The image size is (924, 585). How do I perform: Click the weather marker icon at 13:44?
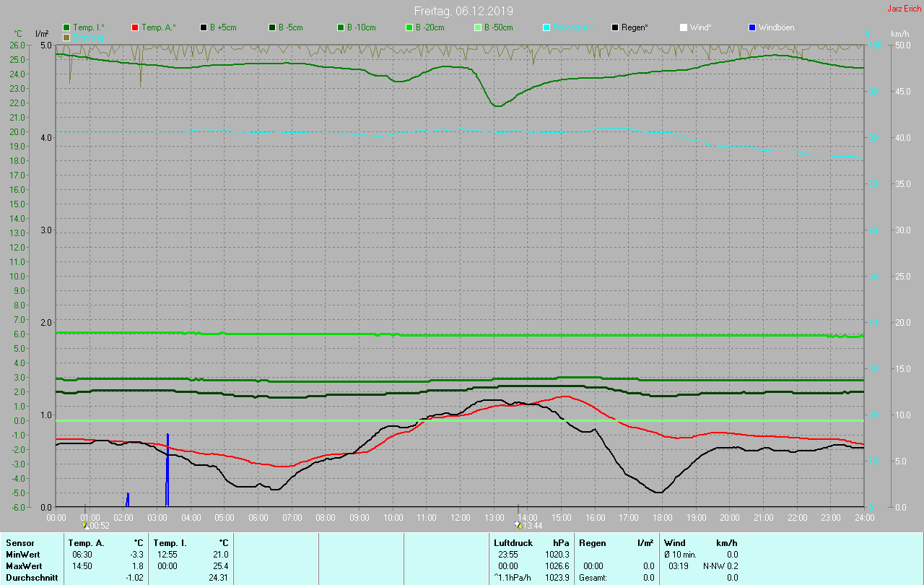coord(518,526)
